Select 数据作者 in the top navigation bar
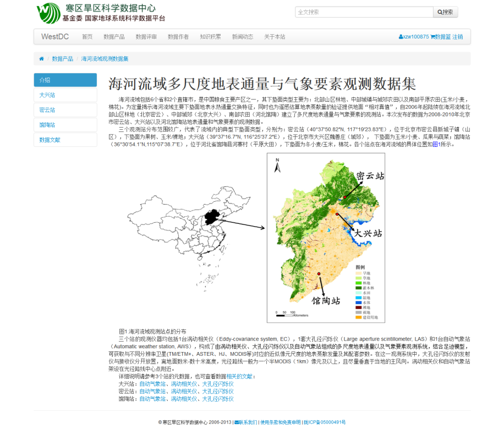 click(178, 37)
